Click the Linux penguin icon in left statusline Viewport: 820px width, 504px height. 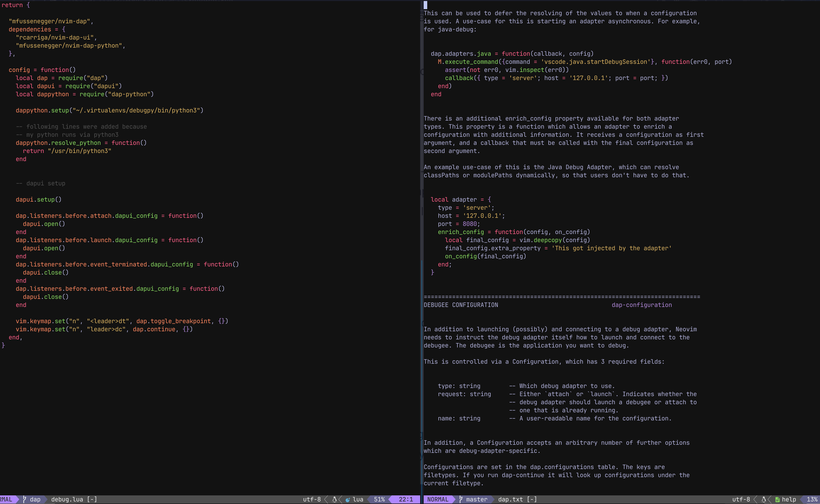click(334, 499)
